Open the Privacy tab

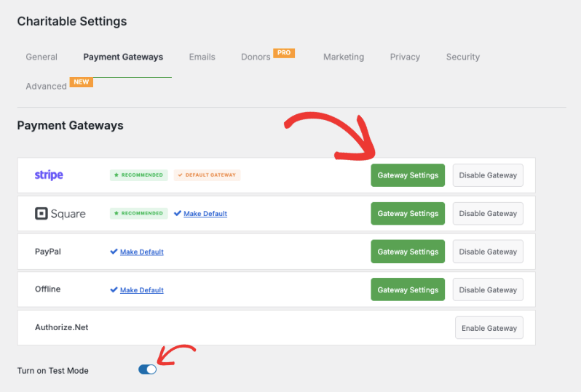(405, 57)
